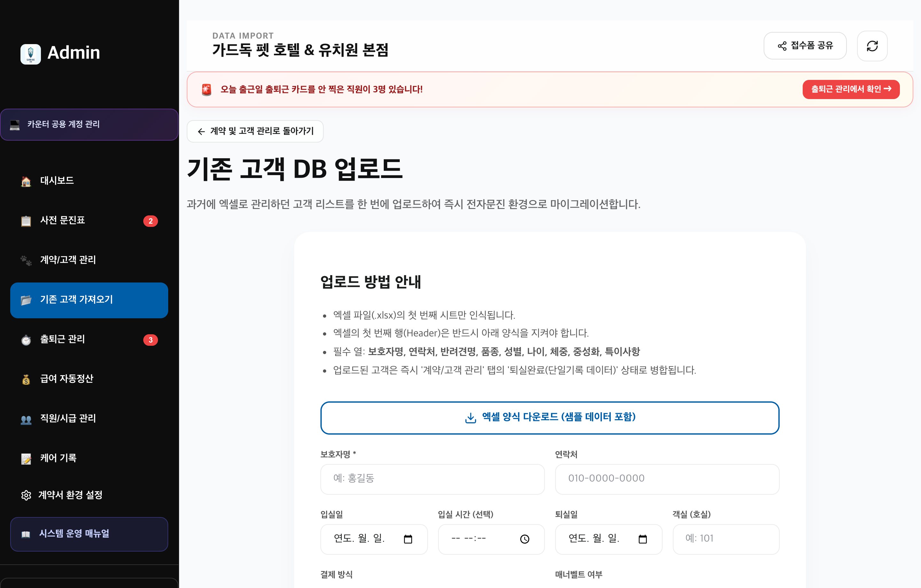Open 사전 문진표 menu
The image size is (921, 588).
89,220
